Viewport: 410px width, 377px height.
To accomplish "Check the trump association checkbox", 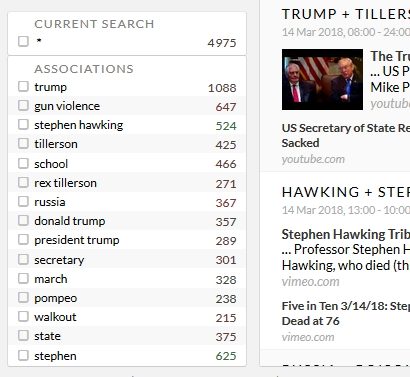I will pyautogui.click(x=23, y=86).
